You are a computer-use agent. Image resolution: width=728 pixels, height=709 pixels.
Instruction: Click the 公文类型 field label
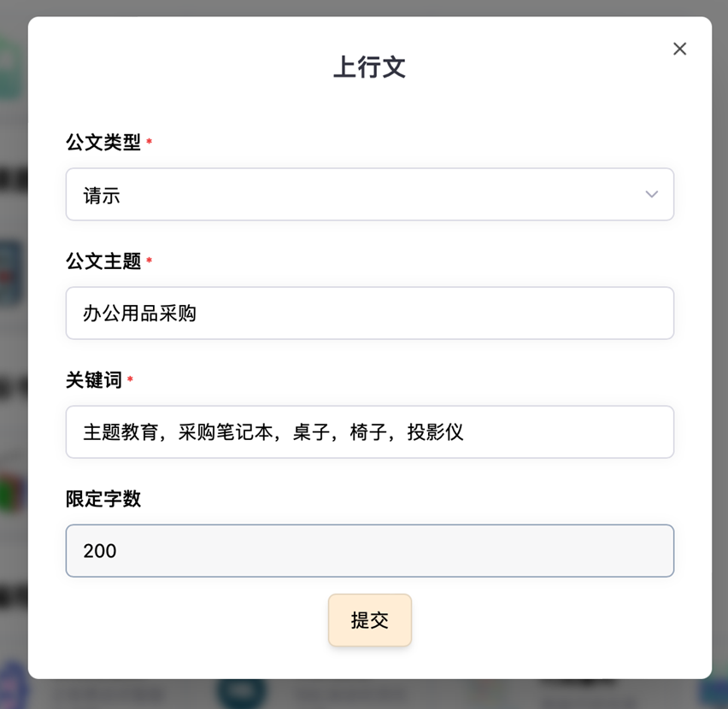pos(103,142)
